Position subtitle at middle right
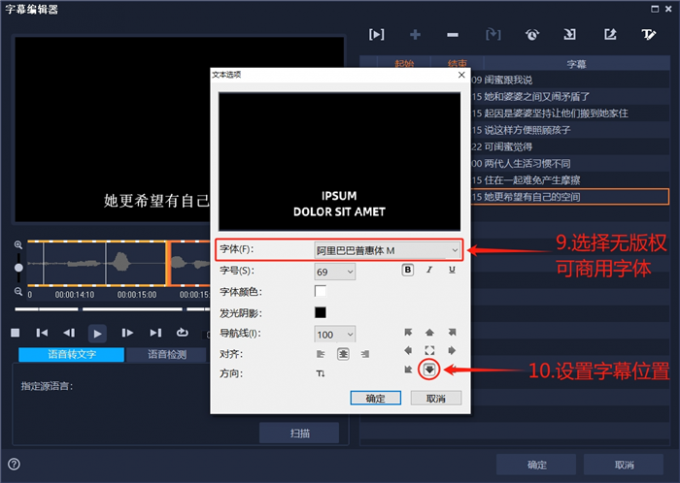Viewport: 680px width, 483px height. (x=452, y=350)
